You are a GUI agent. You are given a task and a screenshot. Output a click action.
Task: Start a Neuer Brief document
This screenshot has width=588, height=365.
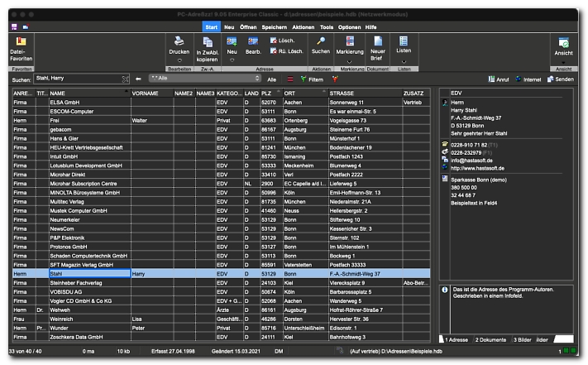(x=378, y=48)
